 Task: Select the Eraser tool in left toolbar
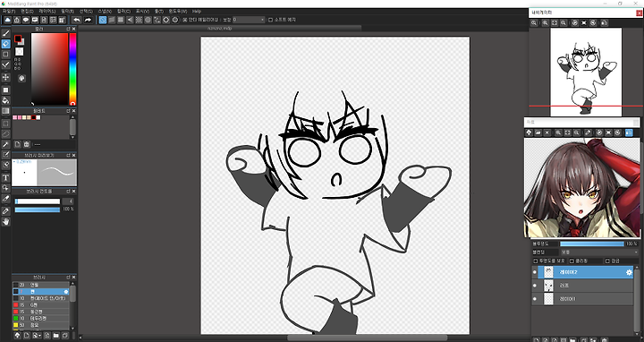coord(5,44)
